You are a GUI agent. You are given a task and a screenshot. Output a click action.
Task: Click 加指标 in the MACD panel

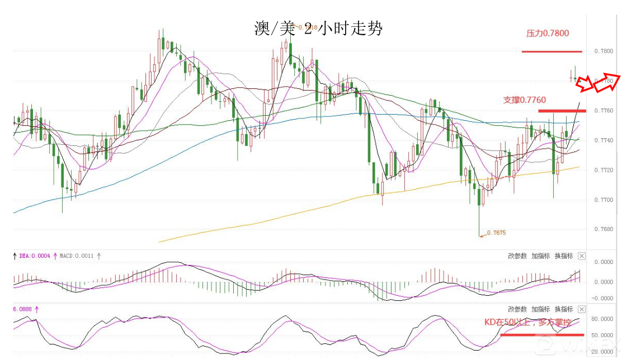click(541, 256)
